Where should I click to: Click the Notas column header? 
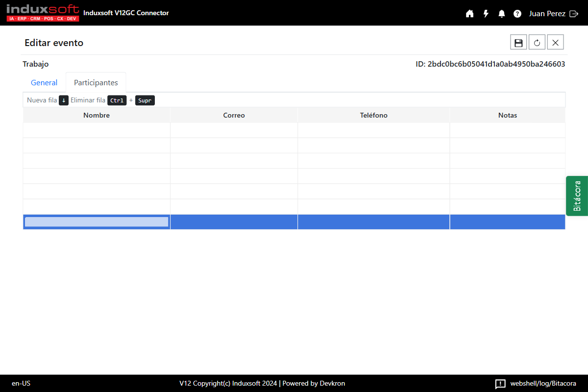click(x=508, y=115)
